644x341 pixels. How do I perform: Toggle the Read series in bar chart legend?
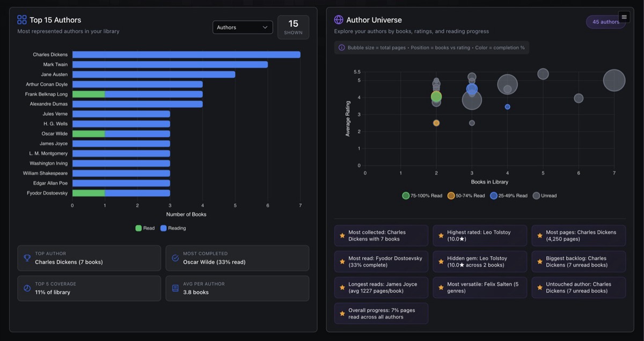point(145,228)
